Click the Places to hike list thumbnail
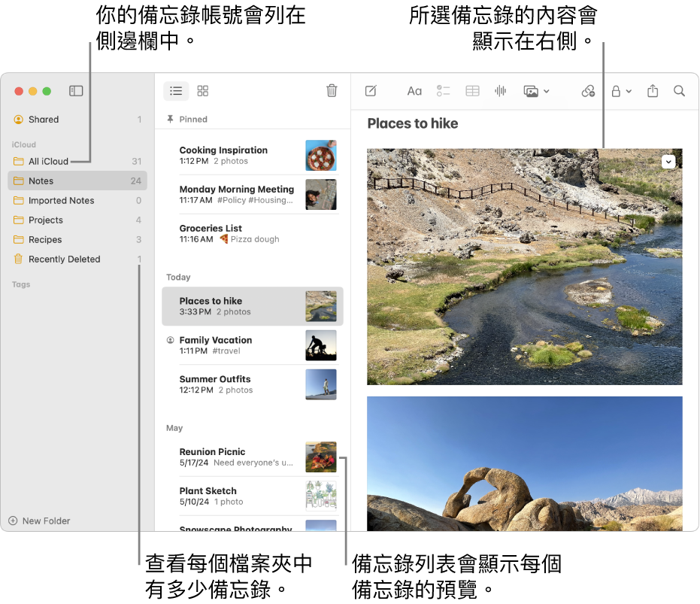 coord(321,306)
